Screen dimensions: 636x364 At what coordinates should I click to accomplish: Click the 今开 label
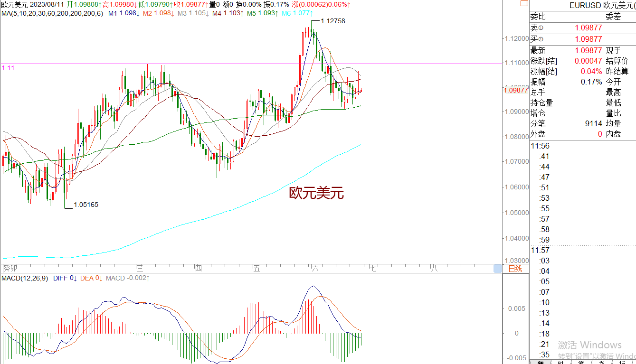coord(613,82)
